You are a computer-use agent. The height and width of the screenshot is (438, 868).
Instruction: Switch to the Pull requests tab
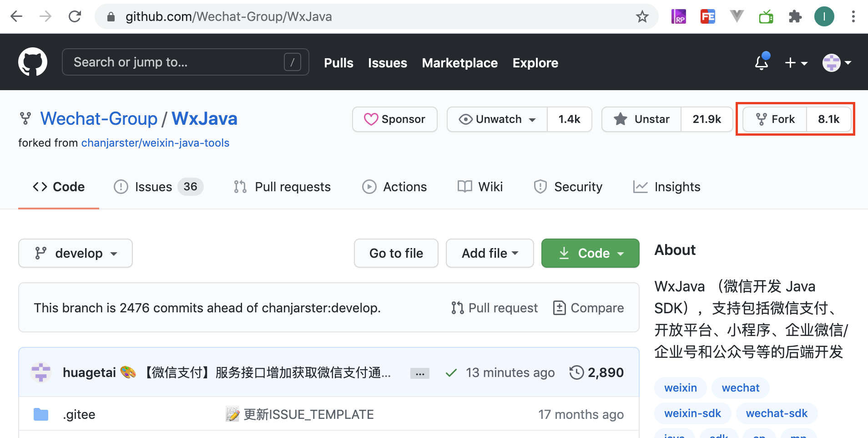(282, 187)
